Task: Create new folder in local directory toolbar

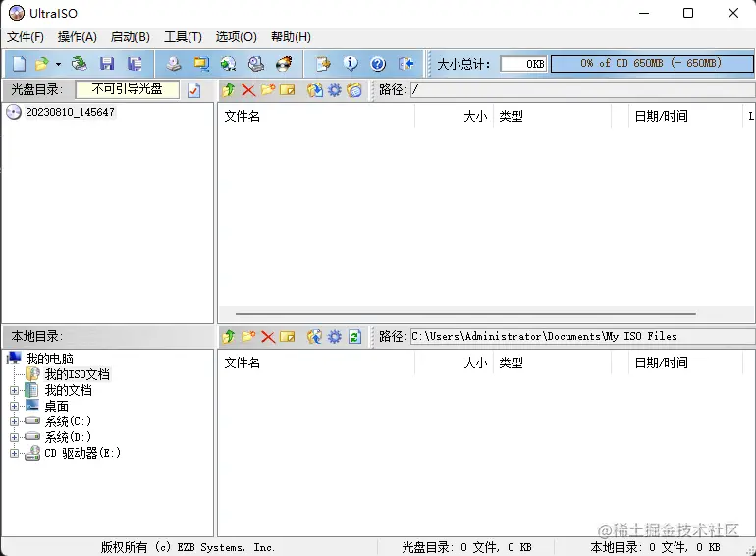Action: [248, 337]
